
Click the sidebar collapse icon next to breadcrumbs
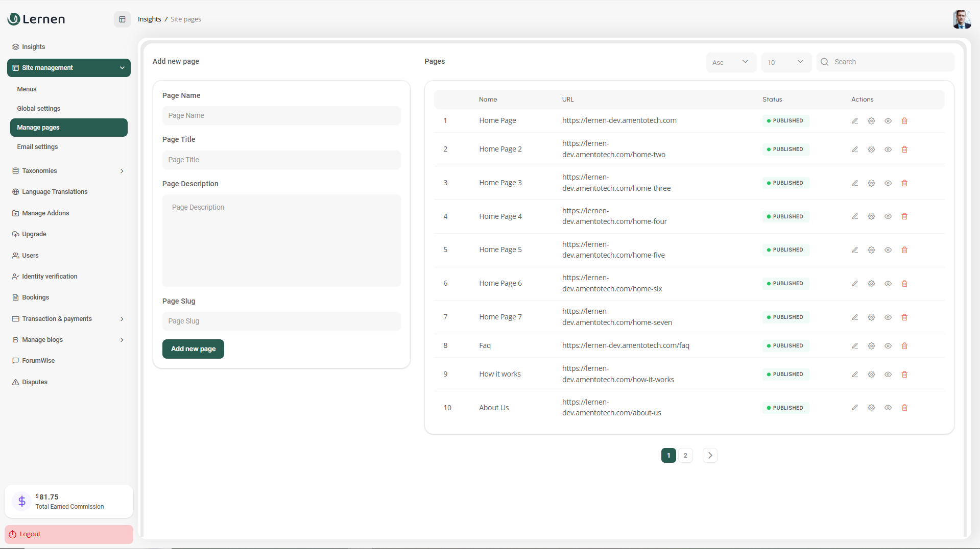(x=122, y=19)
